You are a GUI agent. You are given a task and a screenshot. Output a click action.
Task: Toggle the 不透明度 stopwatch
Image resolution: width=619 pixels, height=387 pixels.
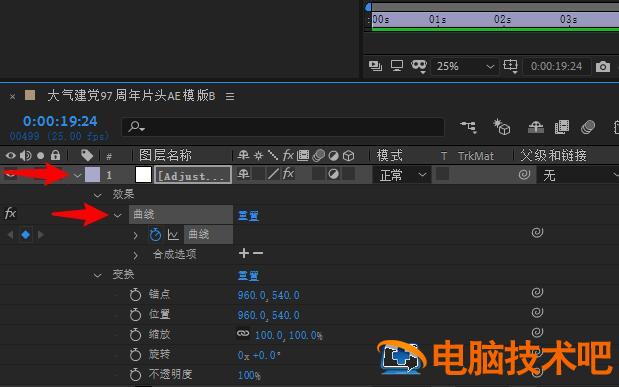point(135,375)
